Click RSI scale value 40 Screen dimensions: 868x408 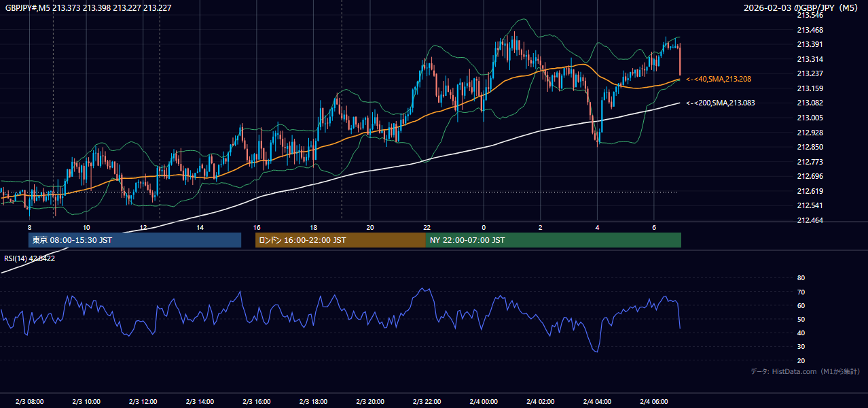click(801, 333)
